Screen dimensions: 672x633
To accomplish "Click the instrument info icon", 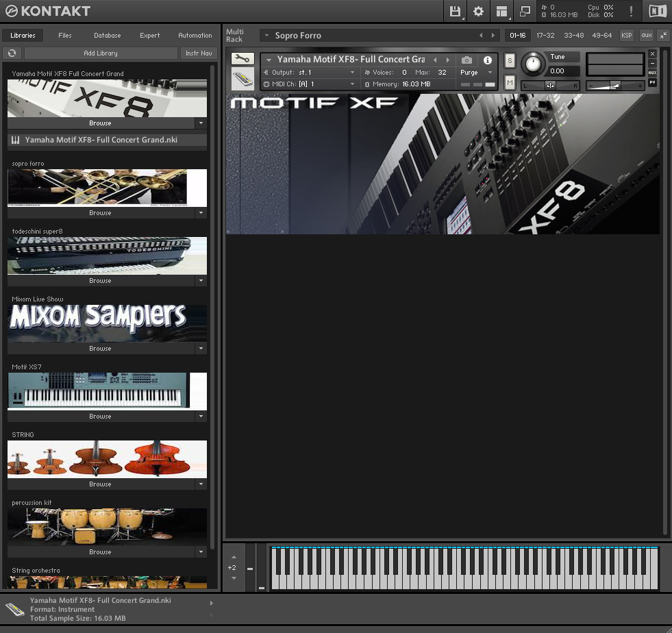I will (487, 60).
